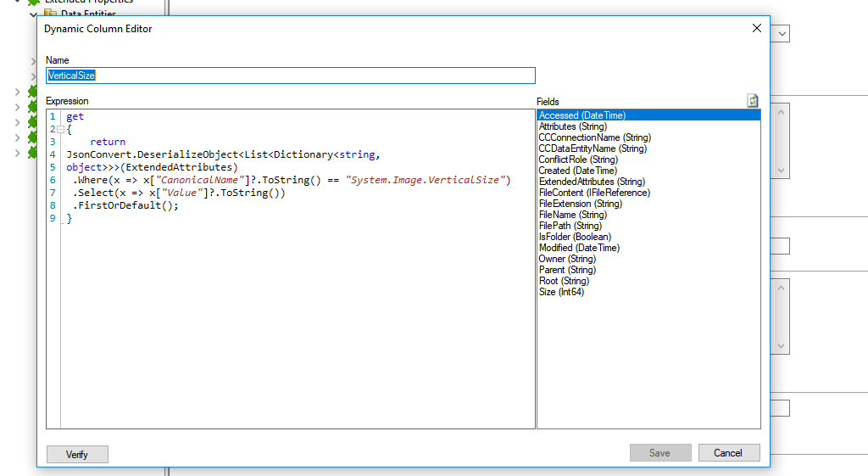Image resolution: width=868 pixels, height=476 pixels.
Task: Select the Size (Int64) field
Action: click(561, 292)
